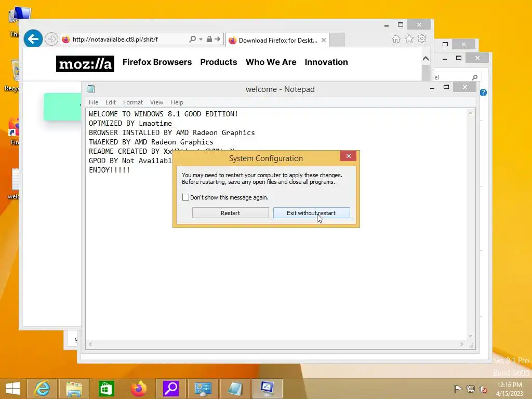
Task: Click the mozilla logo on the page
Action: (x=85, y=64)
